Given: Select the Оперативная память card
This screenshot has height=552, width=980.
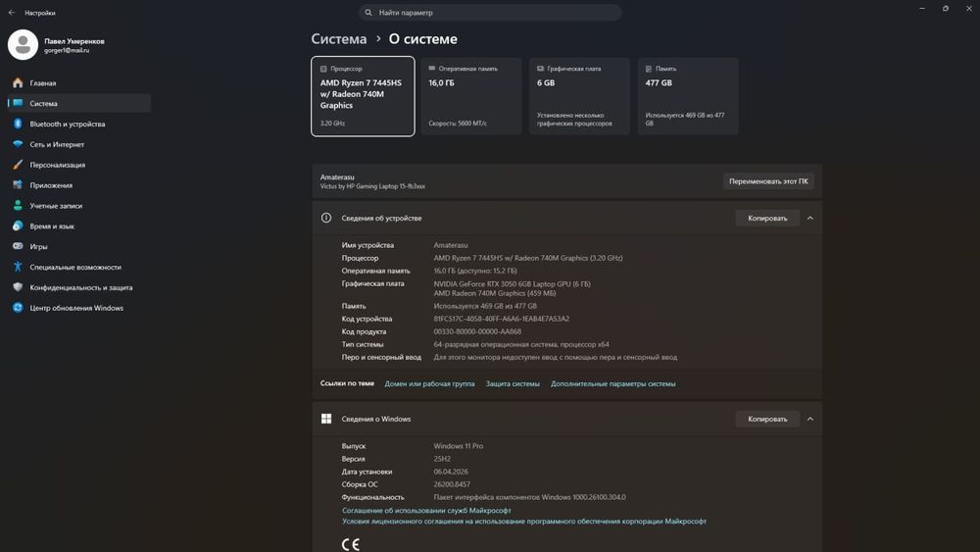Looking at the screenshot, I should (x=471, y=96).
